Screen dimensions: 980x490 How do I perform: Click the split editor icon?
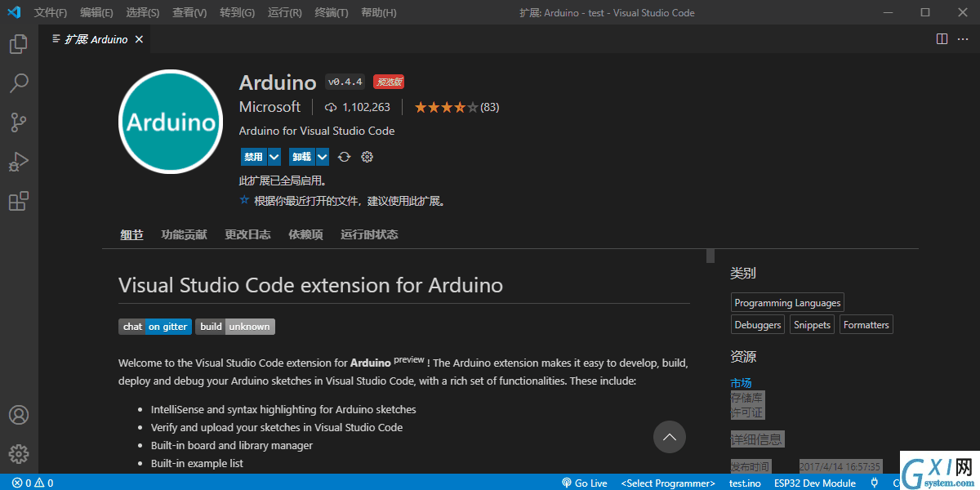point(942,38)
